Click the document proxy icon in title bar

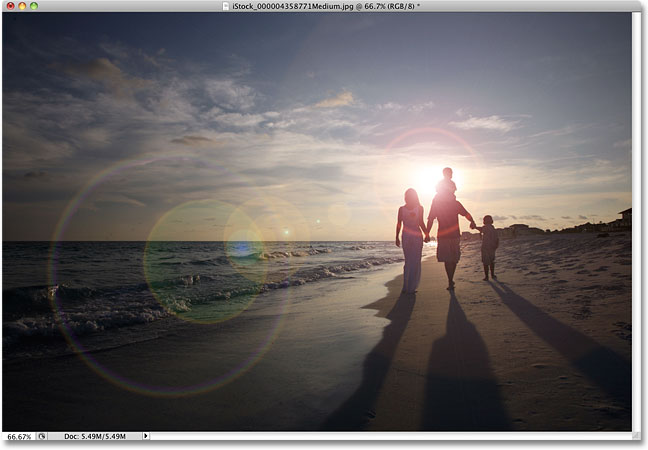[x=226, y=6]
